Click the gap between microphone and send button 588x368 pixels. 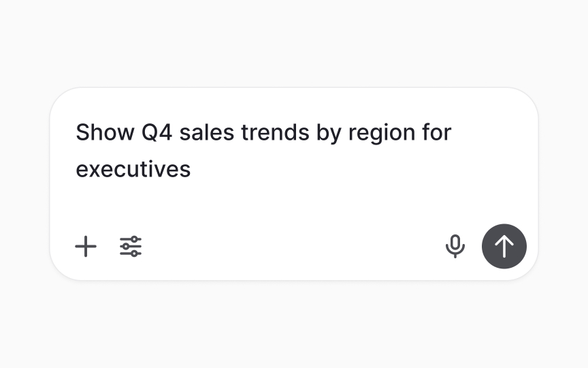pyautogui.click(x=474, y=246)
